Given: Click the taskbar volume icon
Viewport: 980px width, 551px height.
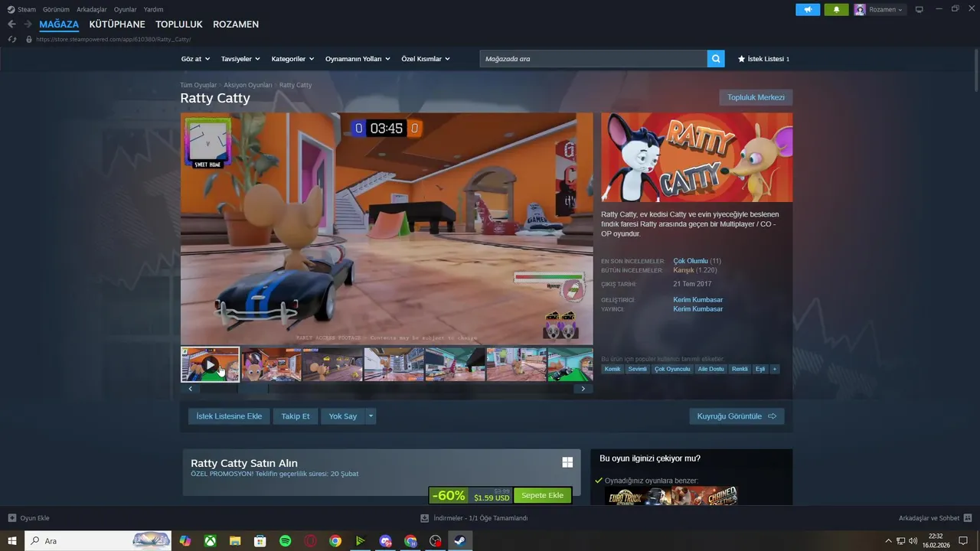Looking at the screenshot, I should (913, 541).
